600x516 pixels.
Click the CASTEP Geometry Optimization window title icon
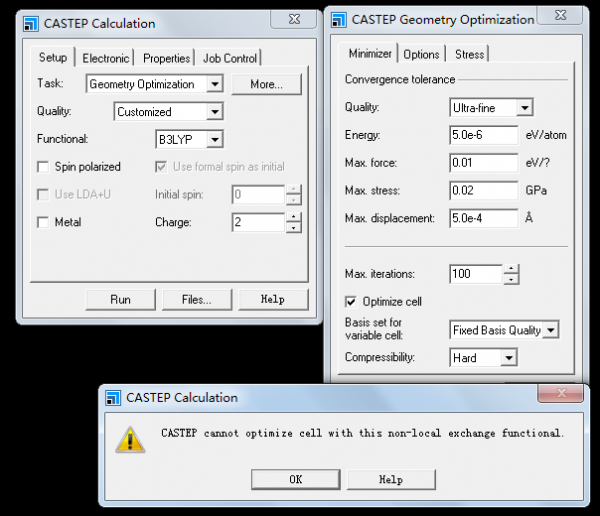point(339,20)
